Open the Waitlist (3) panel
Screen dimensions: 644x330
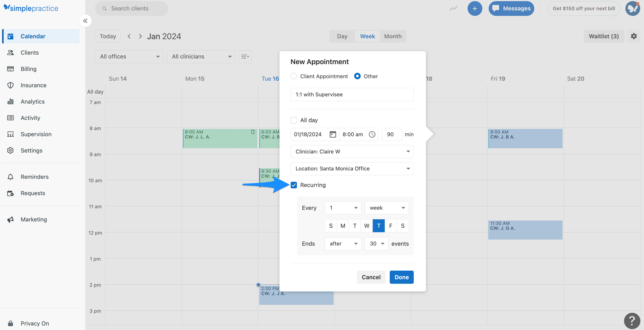pyautogui.click(x=603, y=36)
